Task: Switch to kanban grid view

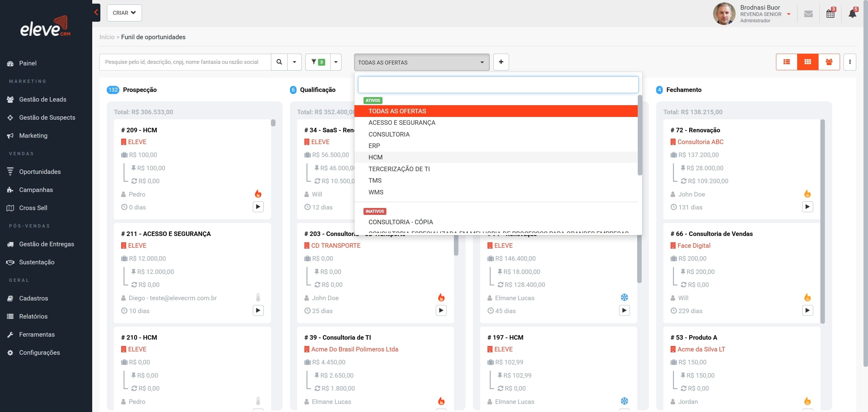Action: click(807, 62)
